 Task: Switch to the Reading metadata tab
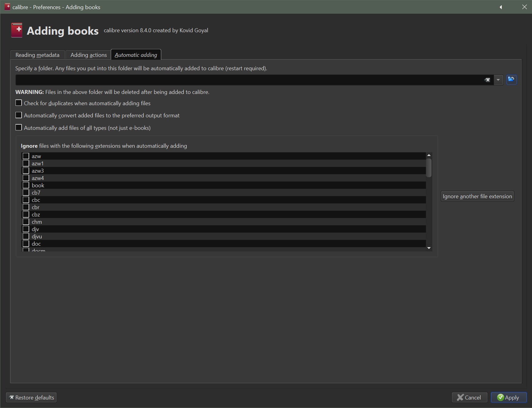(x=37, y=55)
